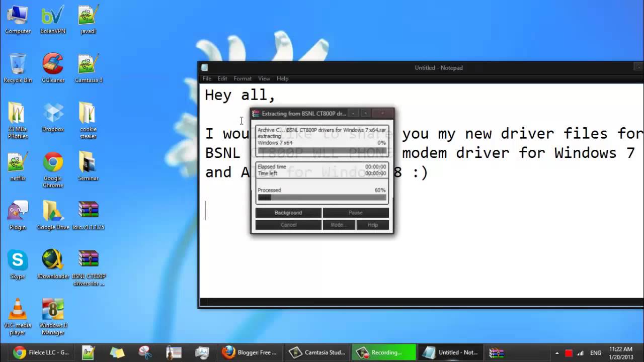Select the Camtasia 8 desktop icon

89,68
